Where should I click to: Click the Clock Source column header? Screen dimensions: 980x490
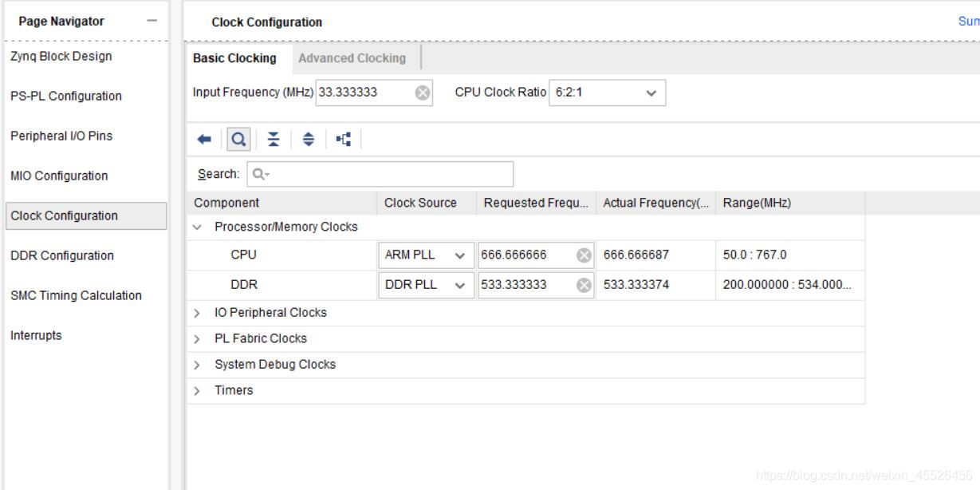[x=427, y=203]
